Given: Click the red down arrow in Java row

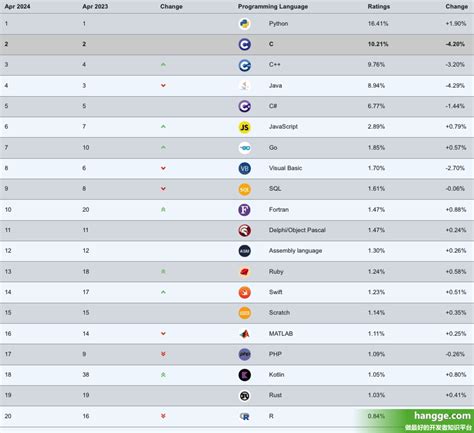Looking at the screenshot, I should click(163, 86).
